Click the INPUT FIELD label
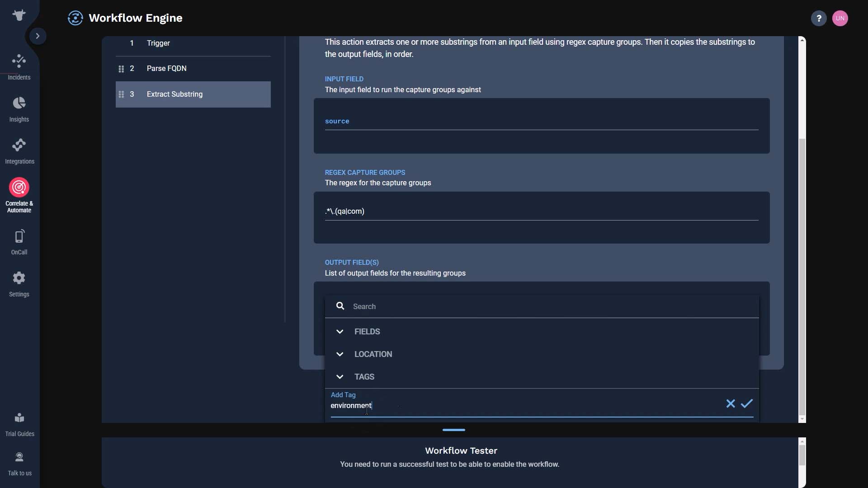 point(344,79)
